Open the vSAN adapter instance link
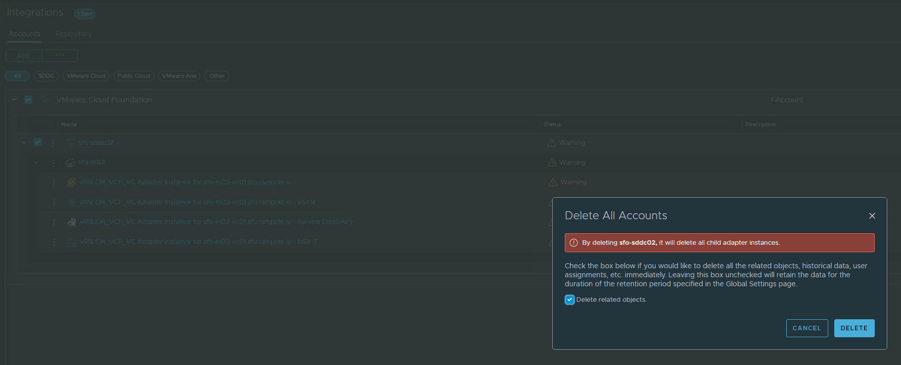Viewport: 901px width, 365px height. click(x=197, y=202)
